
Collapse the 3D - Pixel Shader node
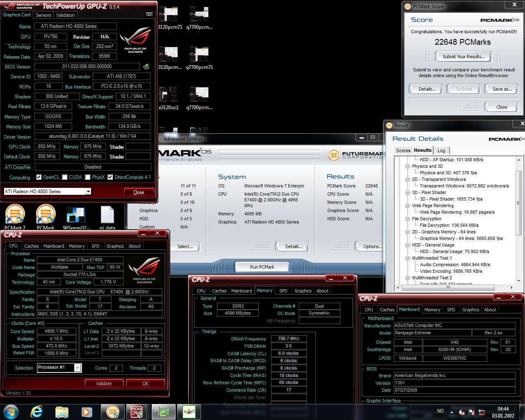coord(408,192)
